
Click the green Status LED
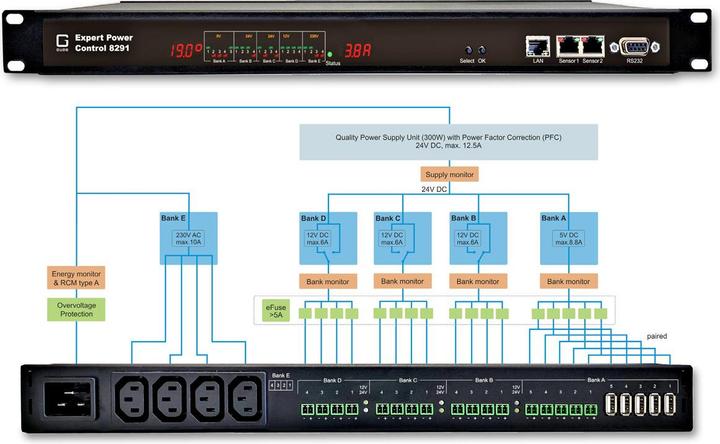click(330, 55)
